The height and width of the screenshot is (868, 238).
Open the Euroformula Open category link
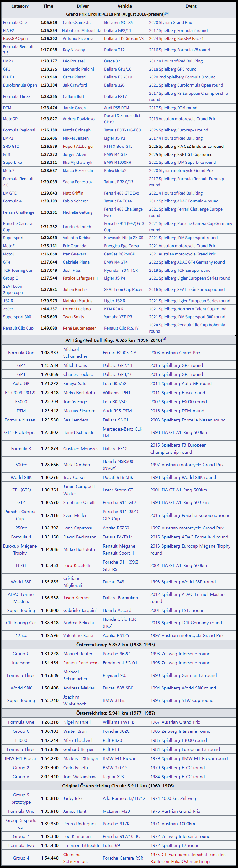20,85
